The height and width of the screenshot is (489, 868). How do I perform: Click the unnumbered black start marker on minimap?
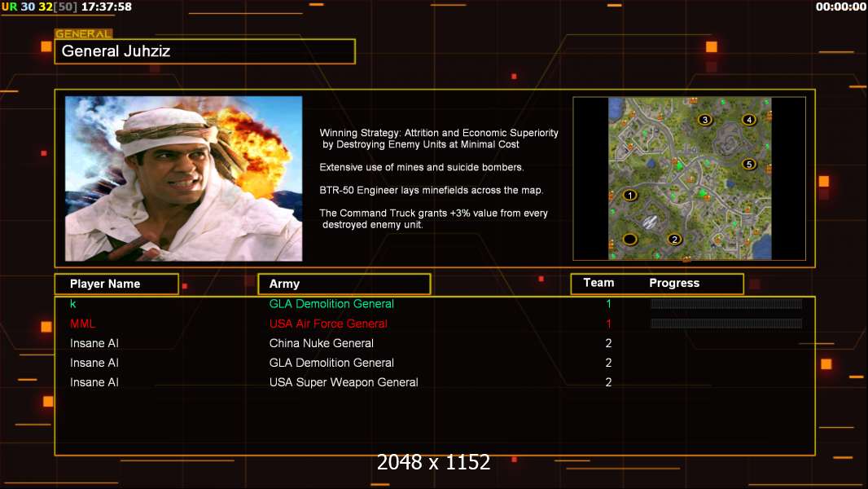click(629, 240)
